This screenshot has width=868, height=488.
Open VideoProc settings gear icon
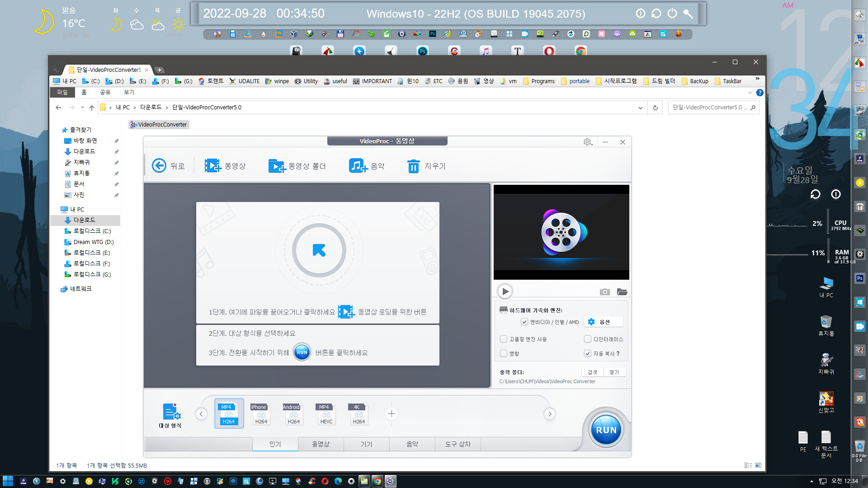pyautogui.click(x=587, y=142)
